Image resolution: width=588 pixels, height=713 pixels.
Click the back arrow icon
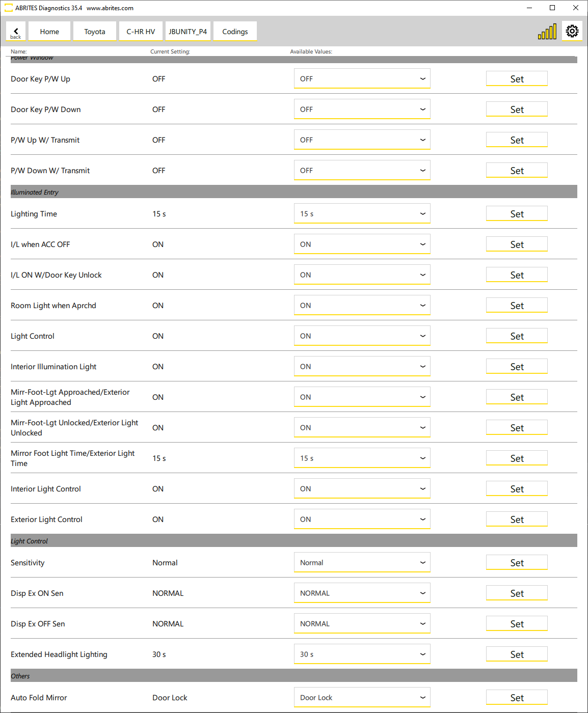[x=16, y=32]
